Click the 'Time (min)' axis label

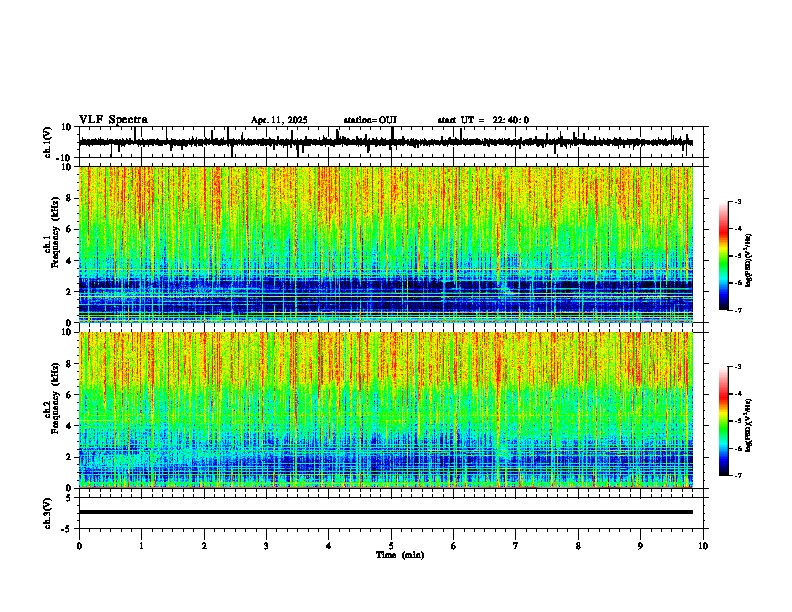400,555
